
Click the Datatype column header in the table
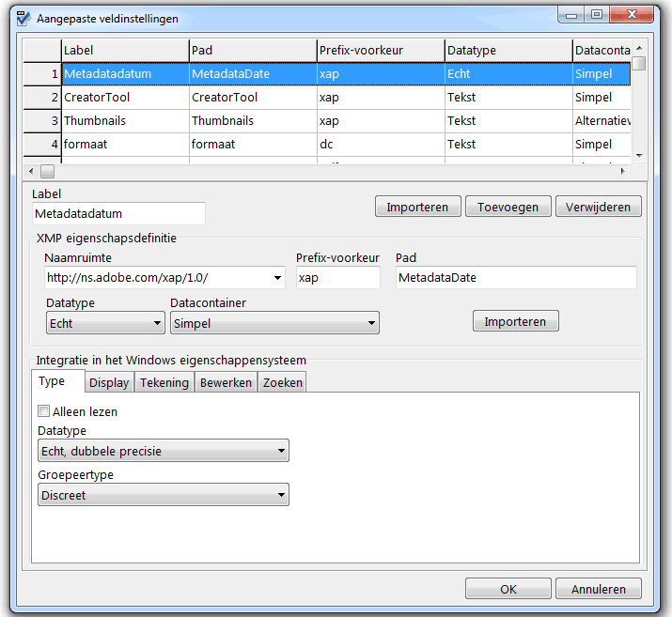[508, 51]
